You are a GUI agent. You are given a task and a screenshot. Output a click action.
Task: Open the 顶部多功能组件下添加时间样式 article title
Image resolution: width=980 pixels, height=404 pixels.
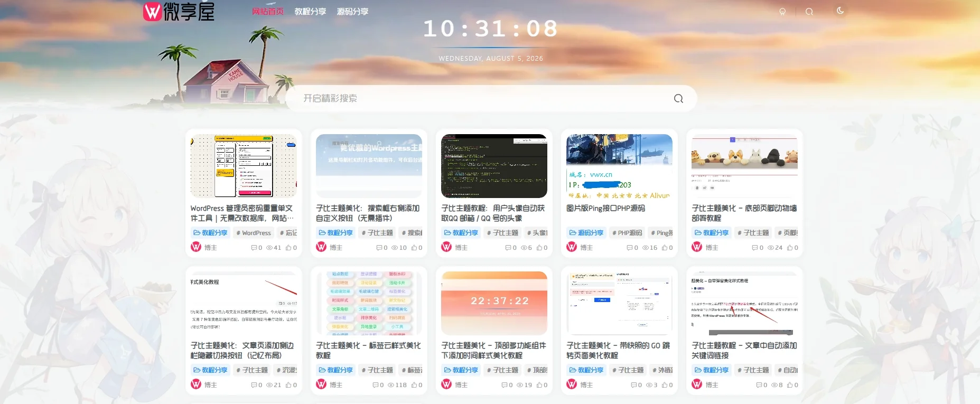point(494,350)
